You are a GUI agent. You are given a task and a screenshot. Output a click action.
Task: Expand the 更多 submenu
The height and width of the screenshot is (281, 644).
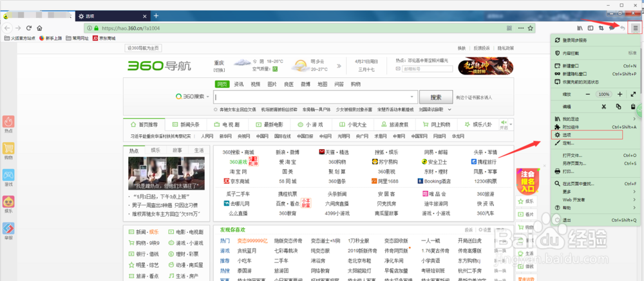pyautogui.click(x=596, y=192)
